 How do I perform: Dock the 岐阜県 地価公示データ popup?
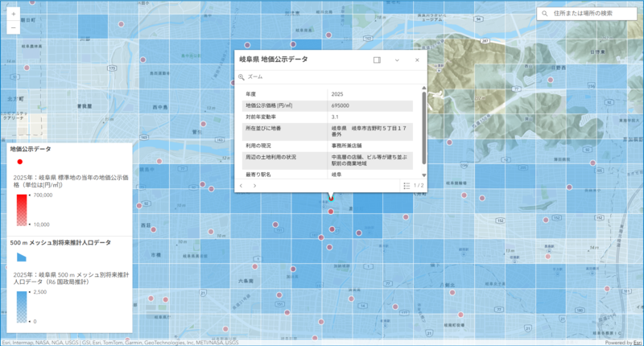(x=377, y=60)
